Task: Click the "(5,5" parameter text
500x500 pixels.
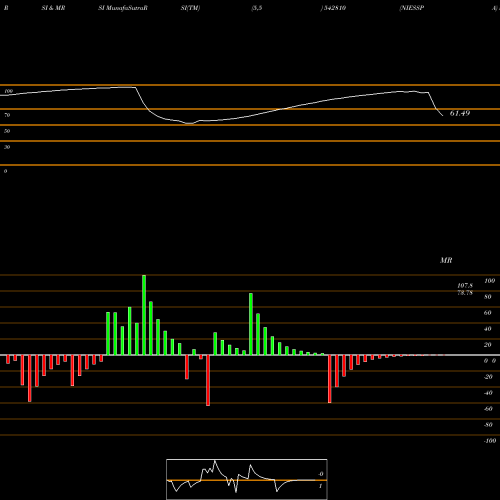Action: (257, 8)
